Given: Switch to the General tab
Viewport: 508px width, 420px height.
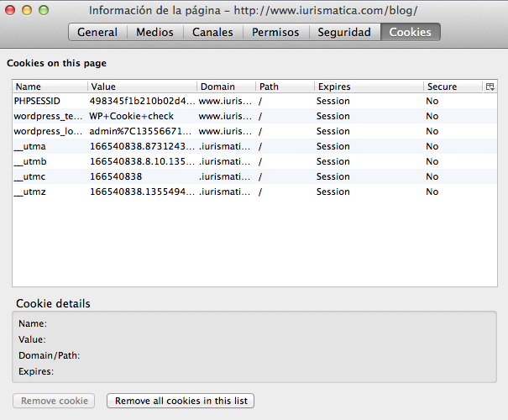Looking at the screenshot, I should tap(97, 33).
